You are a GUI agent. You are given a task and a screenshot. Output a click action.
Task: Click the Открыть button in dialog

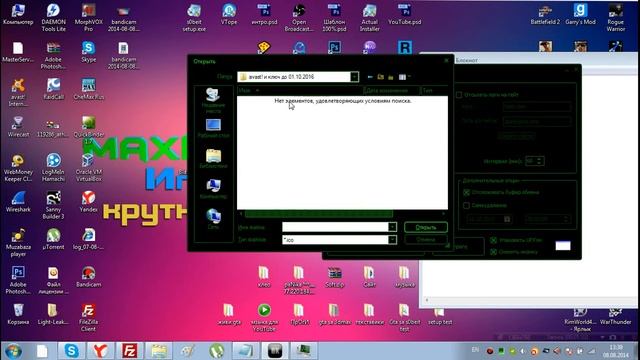[426, 227]
